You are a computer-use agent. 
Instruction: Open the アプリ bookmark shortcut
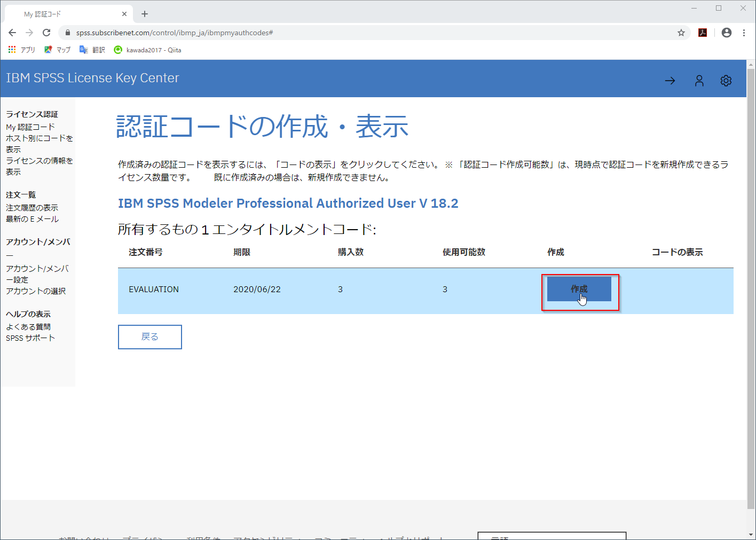[21, 50]
